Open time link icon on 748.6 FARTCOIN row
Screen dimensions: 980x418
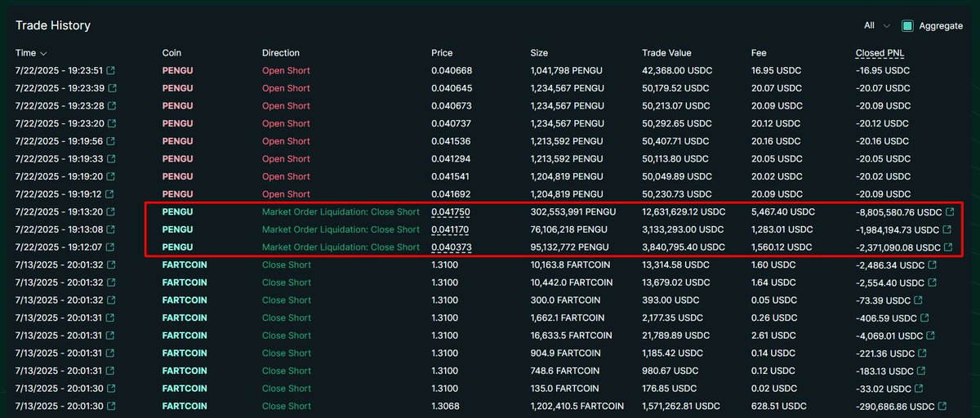coord(112,371)
